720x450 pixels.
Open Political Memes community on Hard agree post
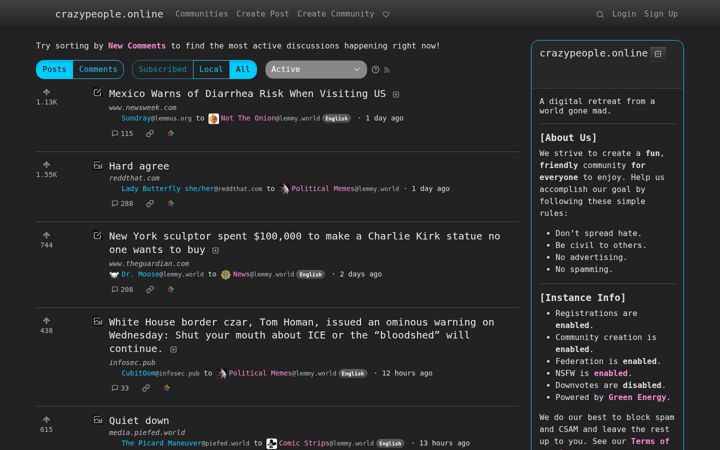click(x=340, y=189)
